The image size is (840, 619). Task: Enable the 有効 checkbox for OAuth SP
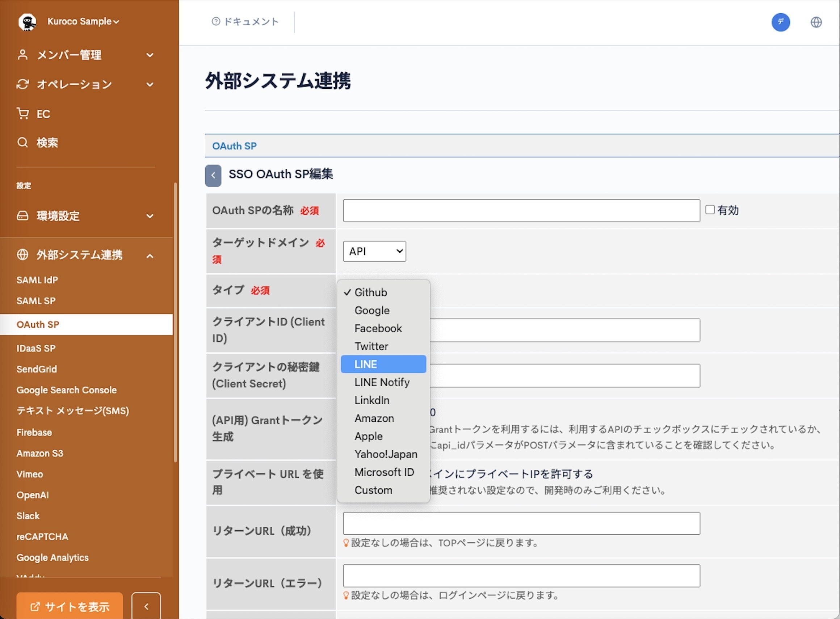coord(710,210)
